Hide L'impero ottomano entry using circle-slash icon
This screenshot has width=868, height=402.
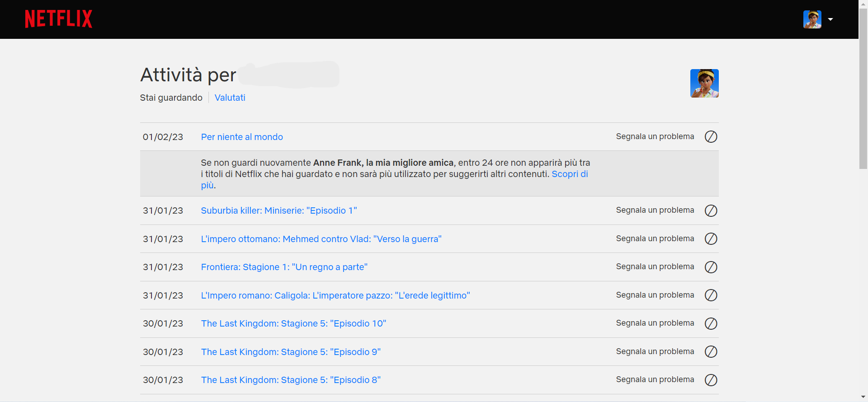711,238
